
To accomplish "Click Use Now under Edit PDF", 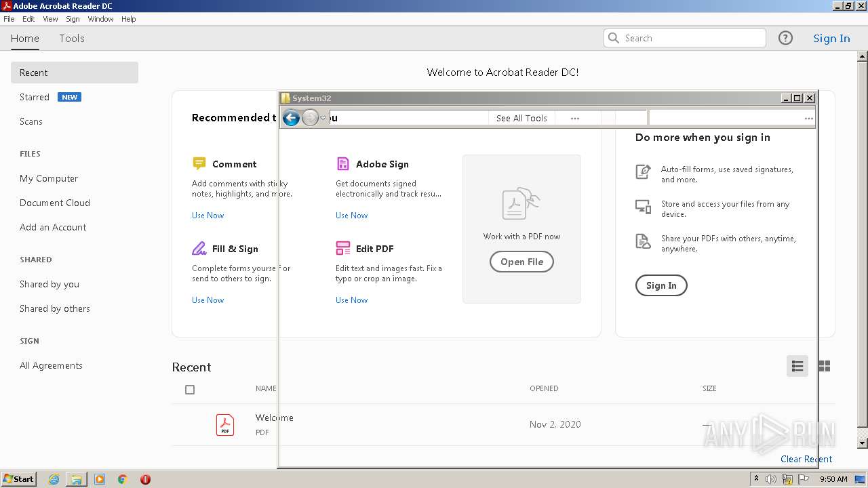I will 351,300.
